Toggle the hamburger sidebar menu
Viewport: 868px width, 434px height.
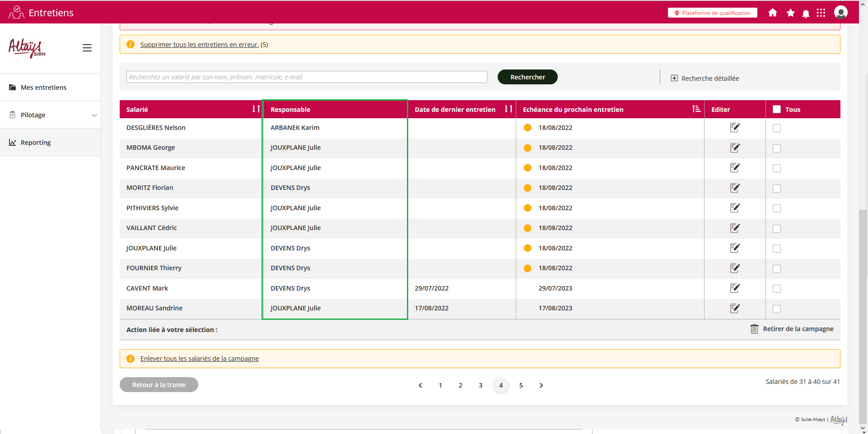pos(87,48)
